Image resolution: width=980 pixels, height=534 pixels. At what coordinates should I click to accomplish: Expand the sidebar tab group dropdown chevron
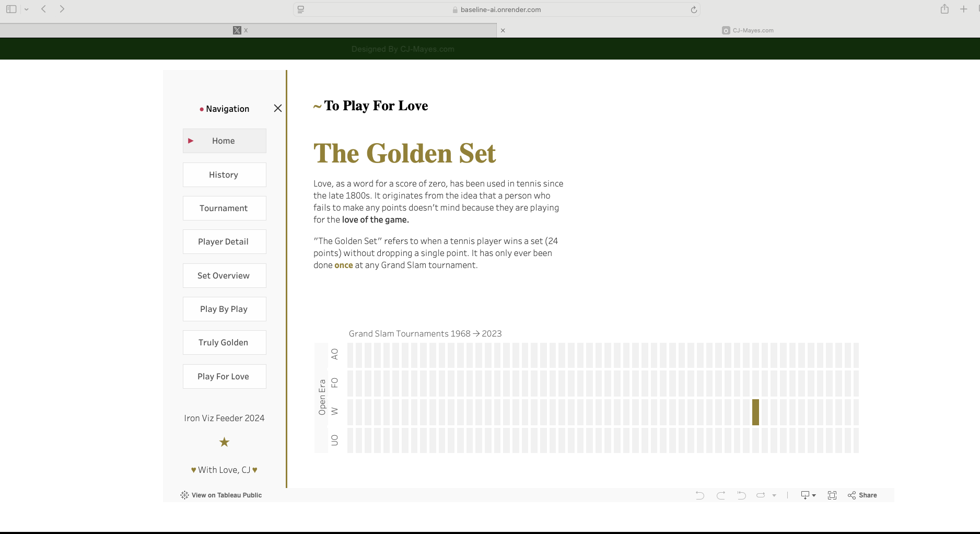point(26,9)
